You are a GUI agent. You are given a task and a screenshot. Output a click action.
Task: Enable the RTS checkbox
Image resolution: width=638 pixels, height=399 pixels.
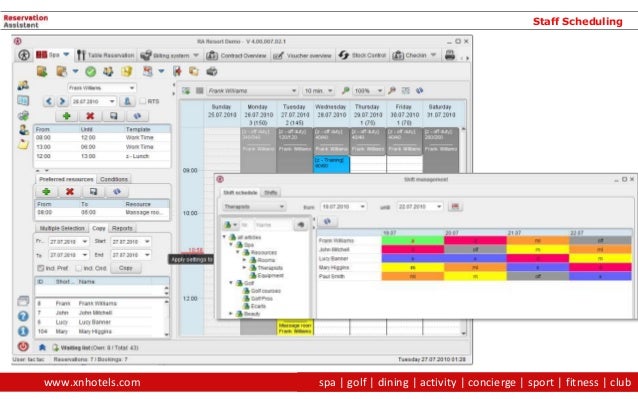(142, 101)
